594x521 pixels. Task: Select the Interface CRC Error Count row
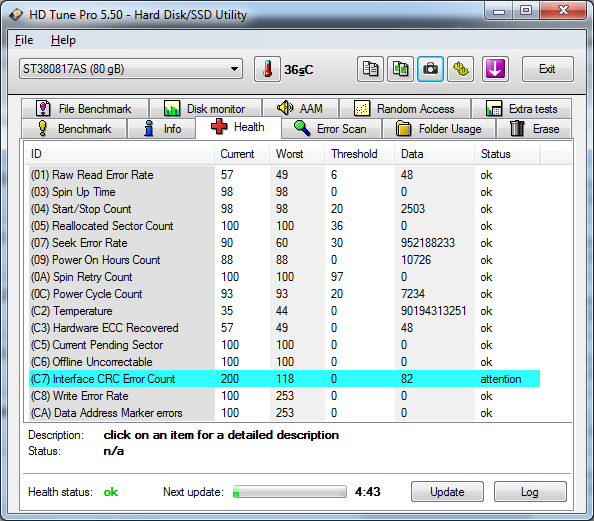[284, 379]
